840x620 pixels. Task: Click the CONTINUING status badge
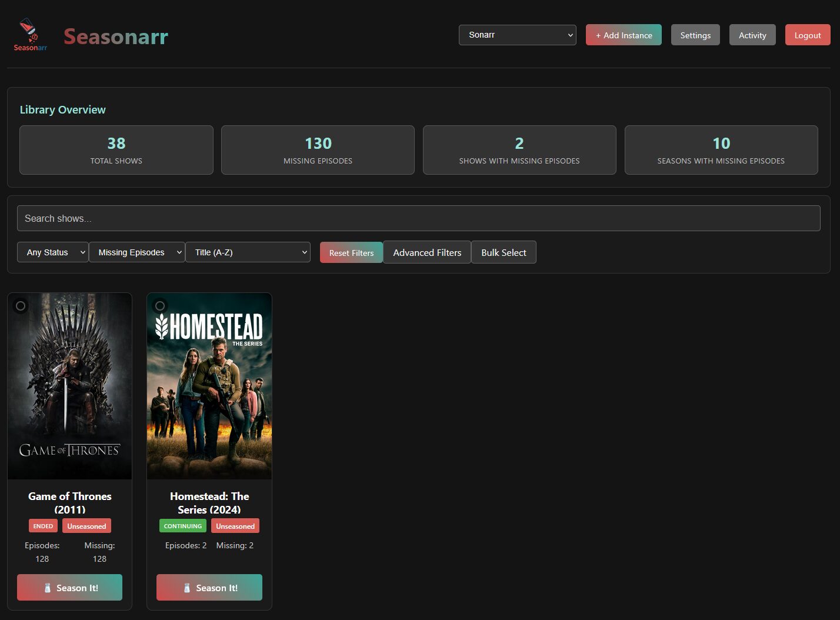pyautogui.click(x=183, y=526)
